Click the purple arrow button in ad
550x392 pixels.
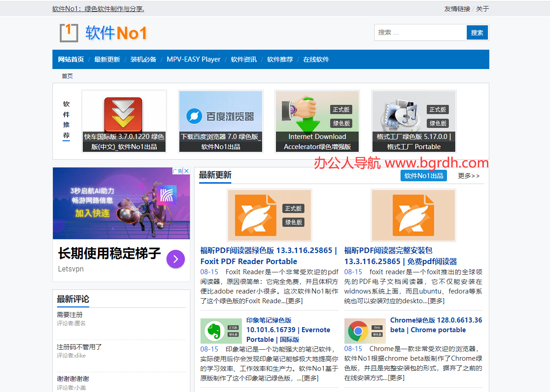(x=175, y=259)
